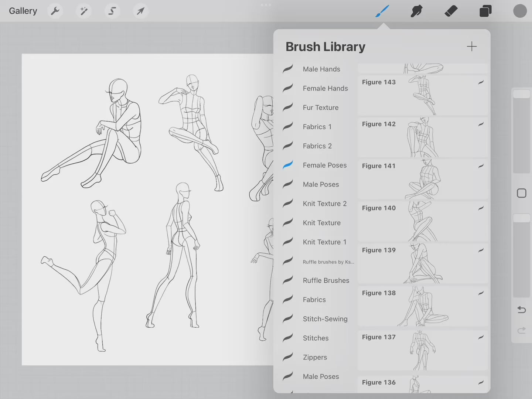The image size is (532, 399).
Task: Select the Eraser tool
Action: pos(451,11)
